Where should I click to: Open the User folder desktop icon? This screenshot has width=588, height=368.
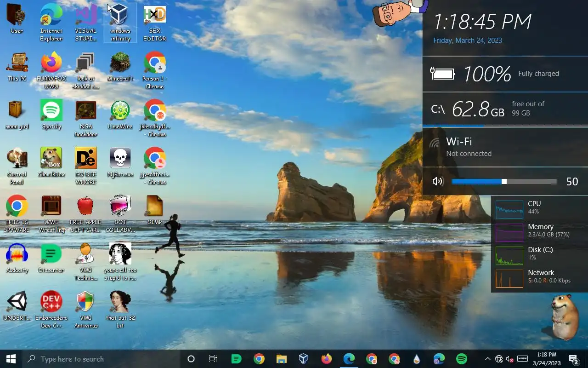tap(17, 19)
